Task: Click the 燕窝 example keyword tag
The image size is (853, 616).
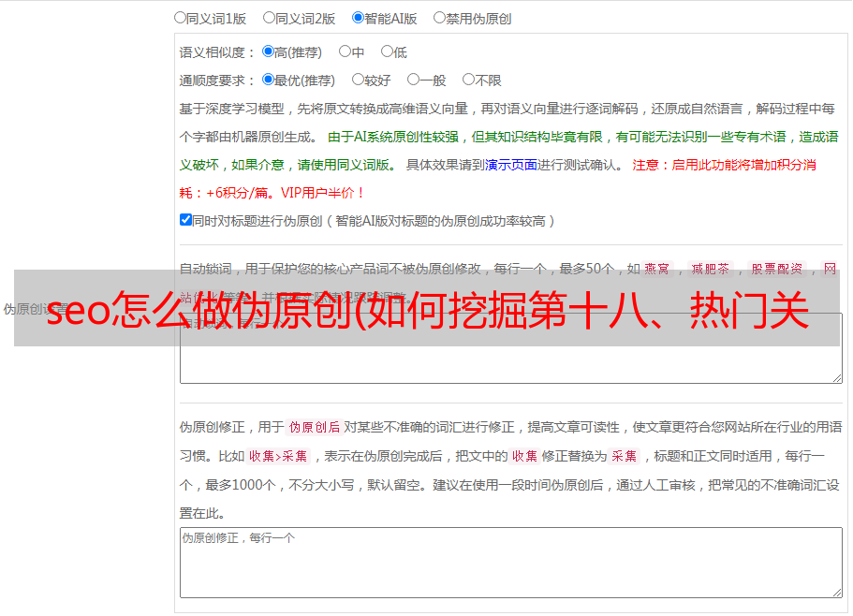Action: pyautogui.click(x=657, y=269)
